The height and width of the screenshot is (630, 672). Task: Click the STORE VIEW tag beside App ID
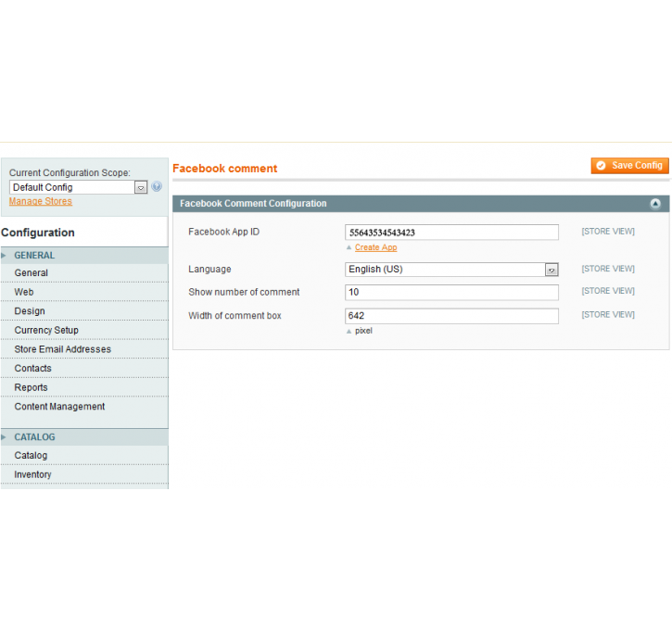tap(608, 232)
